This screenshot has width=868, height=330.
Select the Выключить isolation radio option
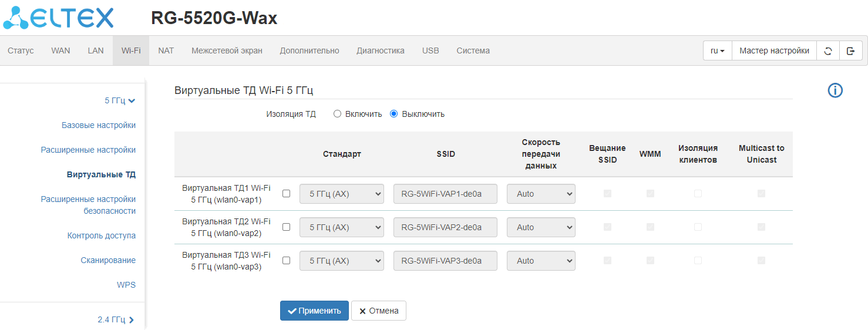pyautogui.click(x=394, y=114)
